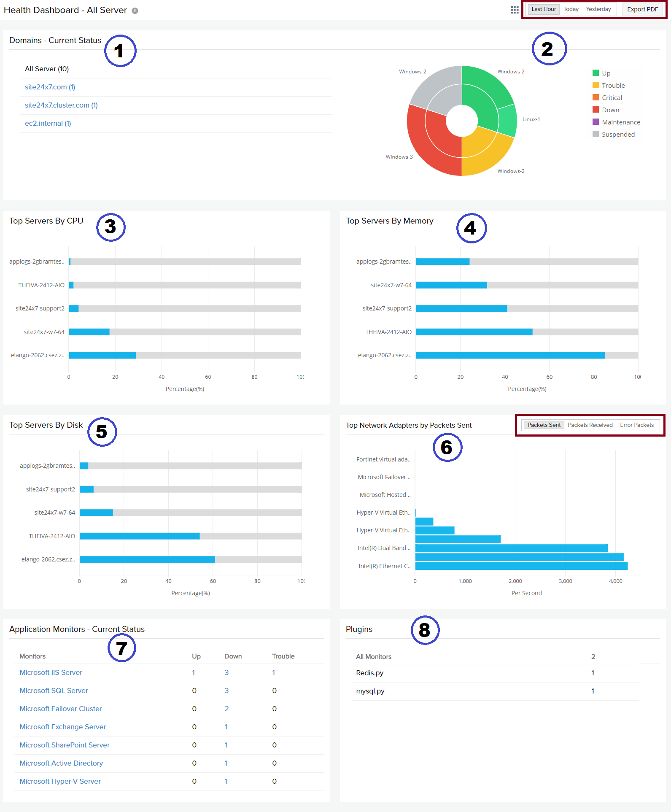Switch to the Today time range
This screenshot has height=812, width=671.
[571, 9]
